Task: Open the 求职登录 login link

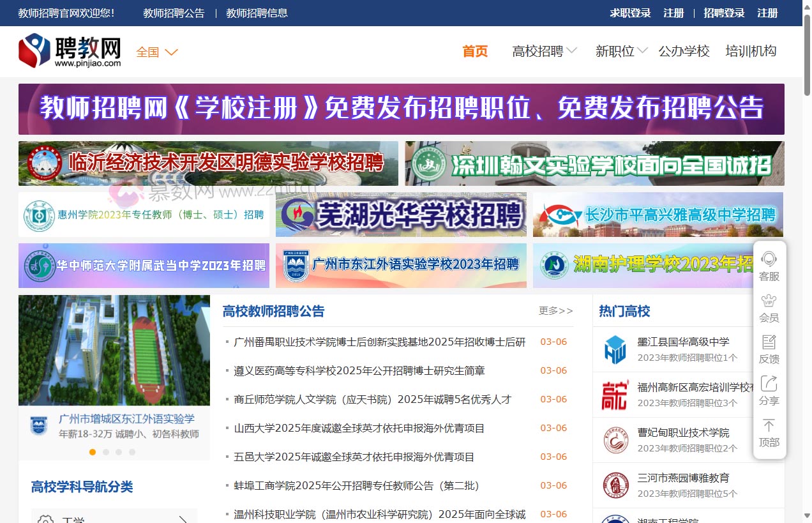Action: click(630, 13)
